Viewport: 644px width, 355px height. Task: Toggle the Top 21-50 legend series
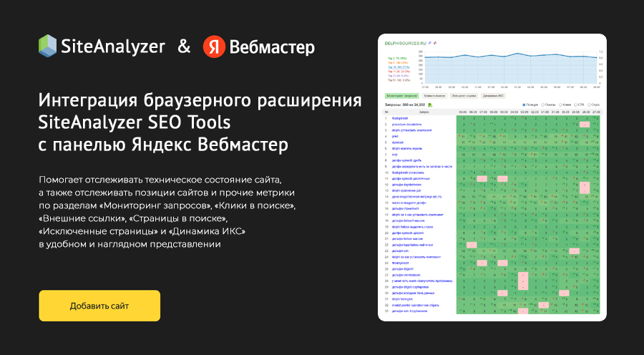tap(398, 76)
